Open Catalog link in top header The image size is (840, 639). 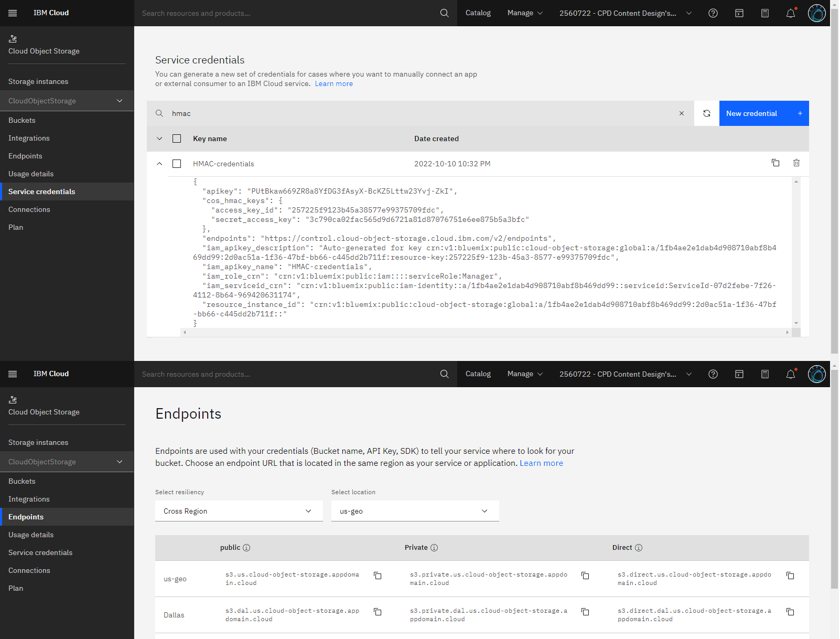[x=478, y=13]
